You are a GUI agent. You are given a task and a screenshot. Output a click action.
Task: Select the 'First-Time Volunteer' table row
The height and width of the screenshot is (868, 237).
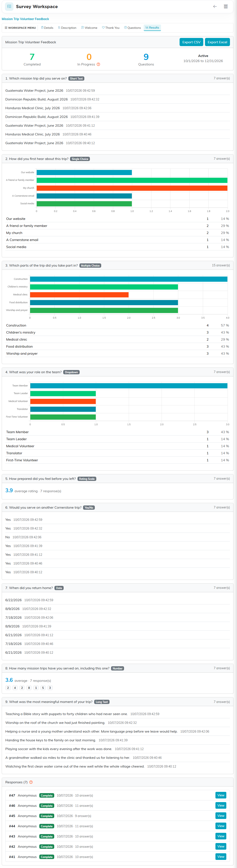(118, 460)
